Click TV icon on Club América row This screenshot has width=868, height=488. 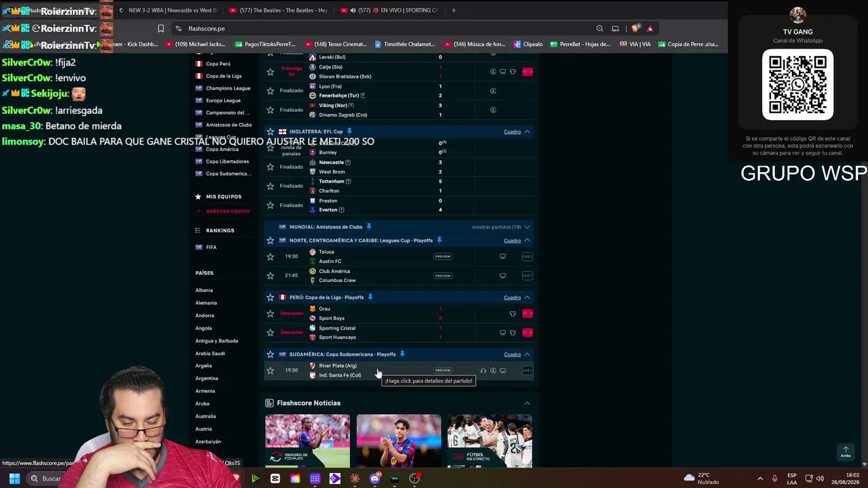click(x=502, y=276)
